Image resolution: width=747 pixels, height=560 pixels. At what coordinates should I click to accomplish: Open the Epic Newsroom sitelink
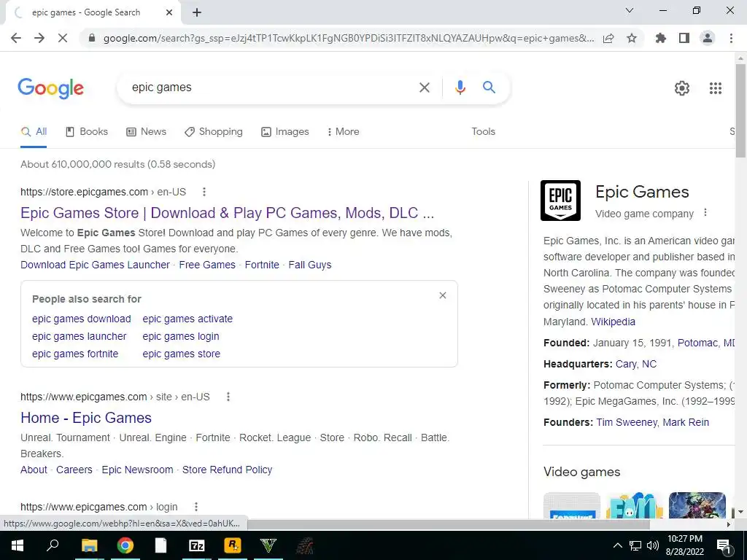tap(137, 470)
